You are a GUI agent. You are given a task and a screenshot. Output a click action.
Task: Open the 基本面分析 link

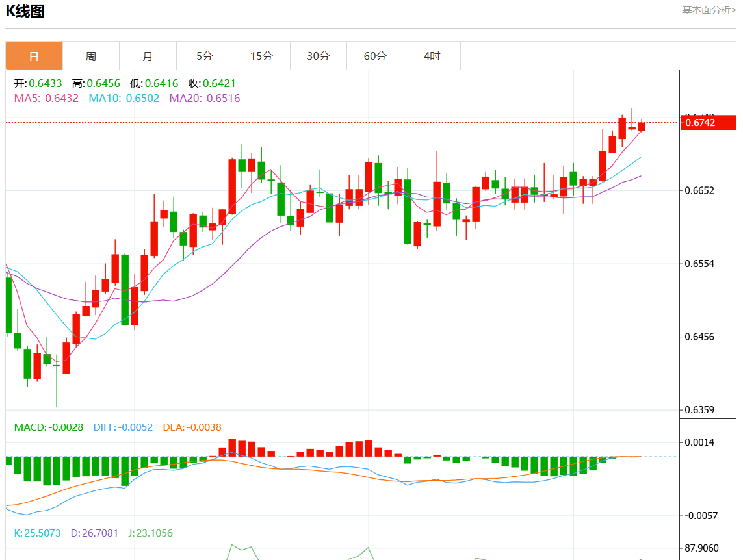tap(709, 10)
